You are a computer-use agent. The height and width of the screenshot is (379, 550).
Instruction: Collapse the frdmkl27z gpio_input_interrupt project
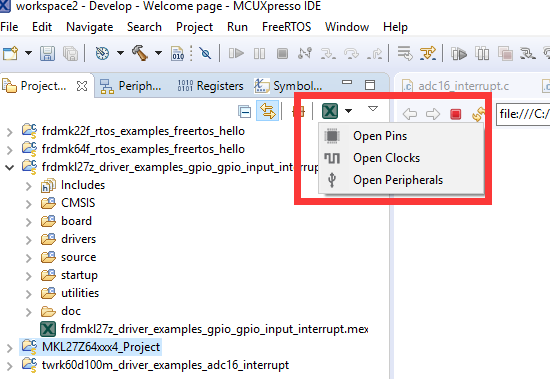click(10, 168)
